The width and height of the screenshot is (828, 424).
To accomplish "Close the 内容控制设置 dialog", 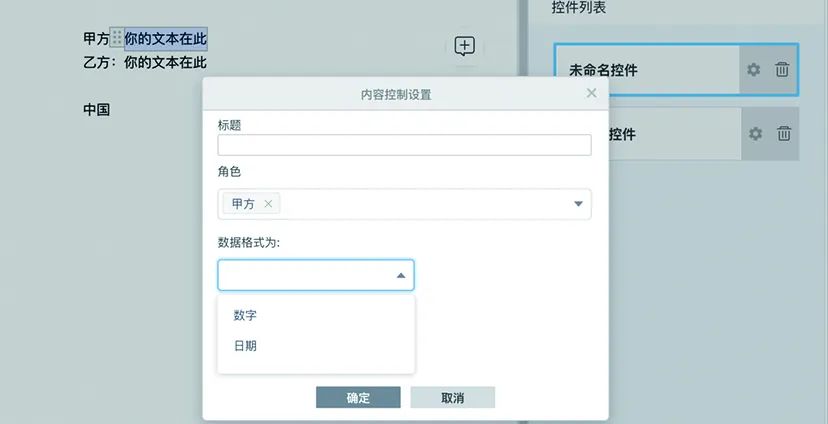I will pyautogui.click(x=591, y=93).
